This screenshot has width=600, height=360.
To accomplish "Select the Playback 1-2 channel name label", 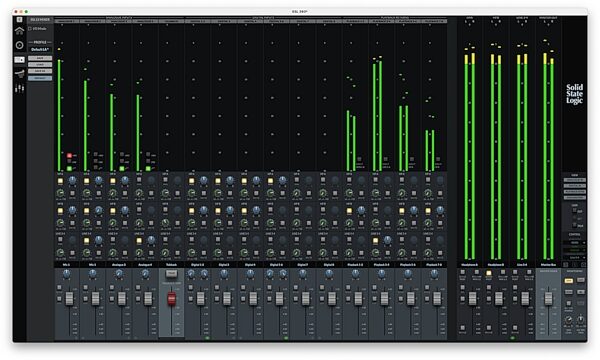I will 355,264.
